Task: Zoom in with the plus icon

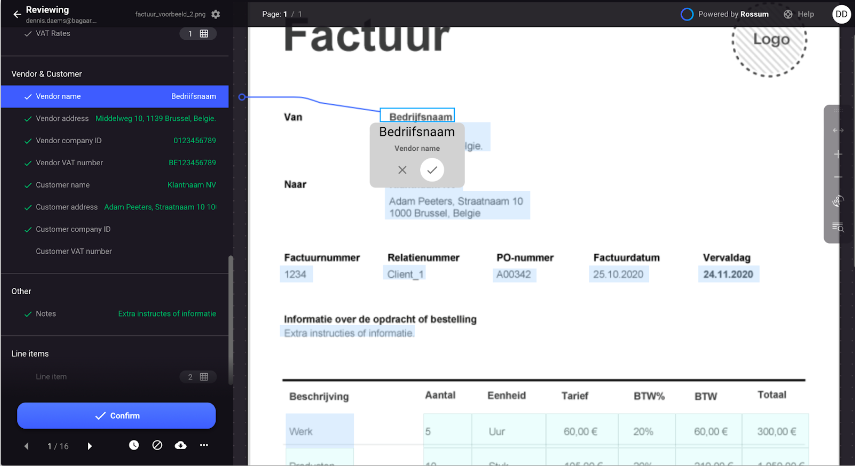Action: (838, 154)
